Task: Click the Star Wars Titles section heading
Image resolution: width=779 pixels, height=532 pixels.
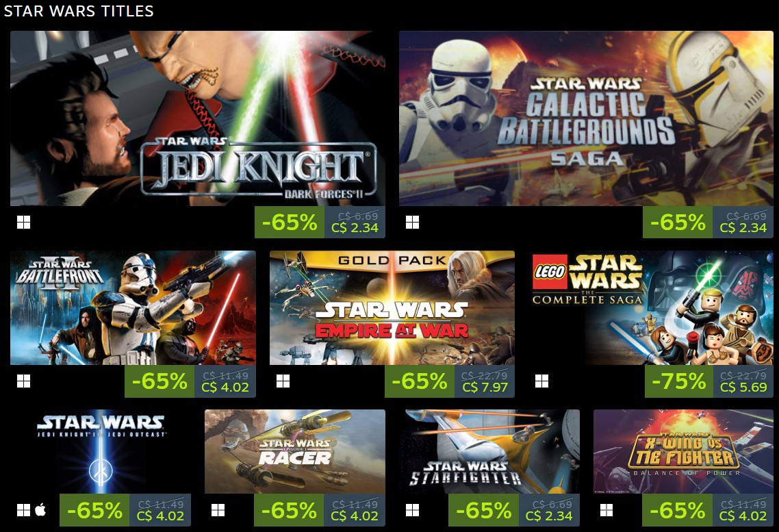Action: [x=79, y=11]
